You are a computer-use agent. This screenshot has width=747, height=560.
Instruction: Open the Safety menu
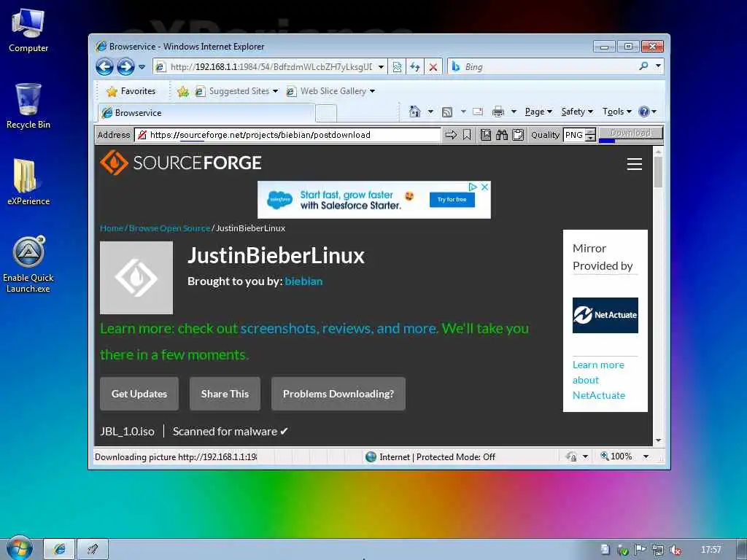(x=577, y=112)
